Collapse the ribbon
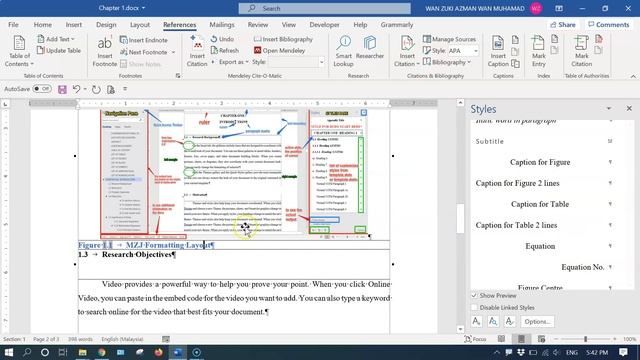This screenshot has width=640, height=360. click(633, 76)
